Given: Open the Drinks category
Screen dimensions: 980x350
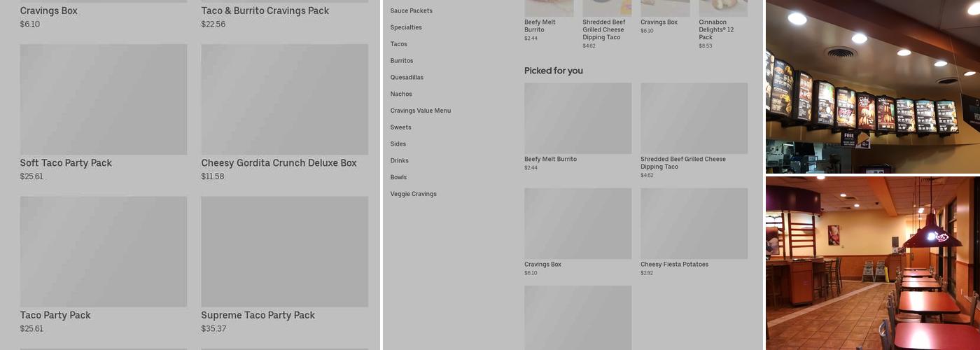Looking at the screenshot, I should [399, 160].
